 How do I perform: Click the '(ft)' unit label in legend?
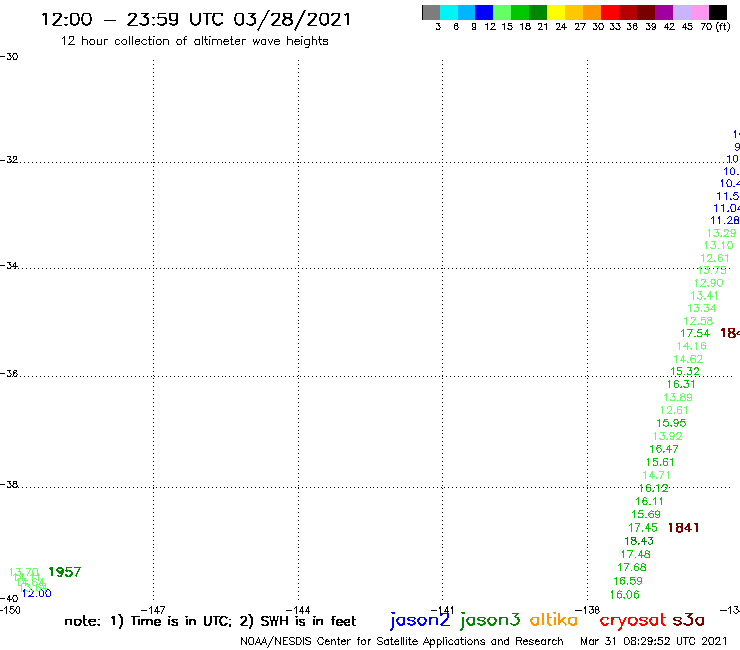pyautogui.click(x=723, y=26)
